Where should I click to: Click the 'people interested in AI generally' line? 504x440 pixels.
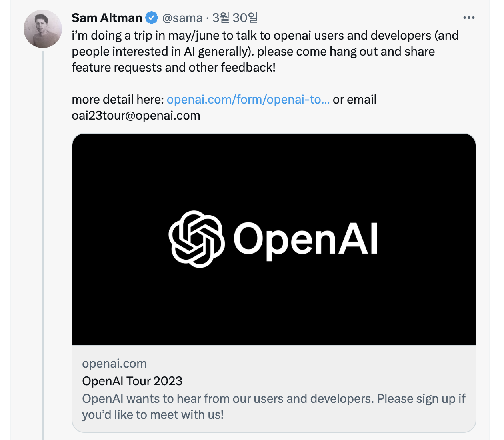coord(253,52)
